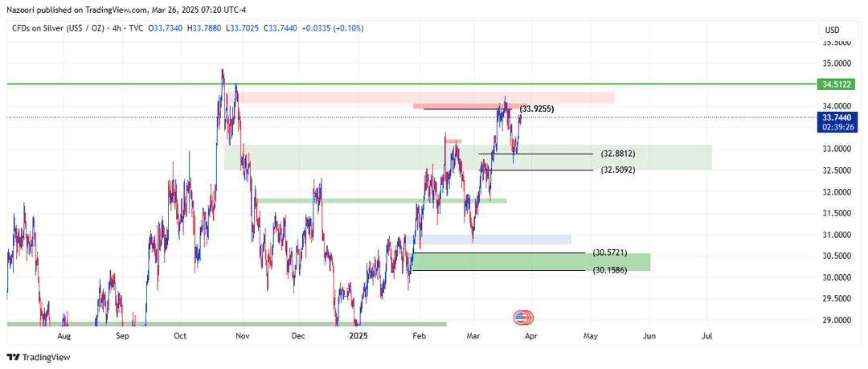Select the blue rectangle near 31.0000
The height and width of the screenshot is (369, 868).
pos(496,240)
